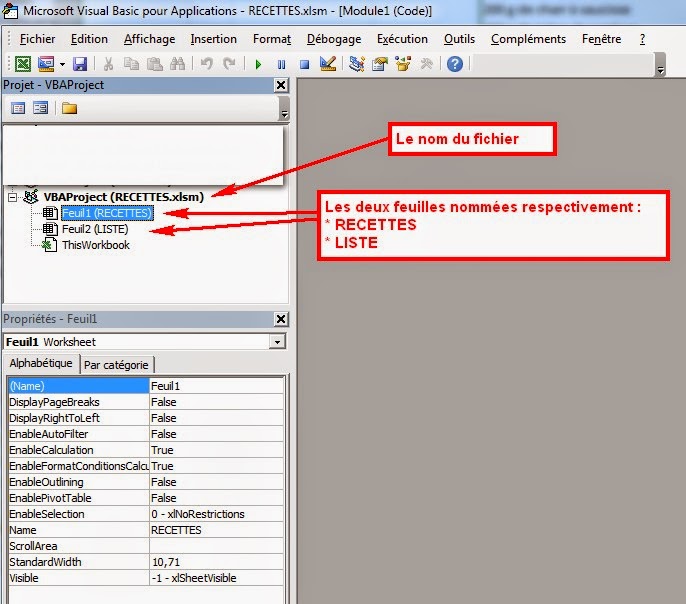This screenshot has height=604, width=686.
Task: Click the View Microsoft Excel icon
Action: click(23, 64)
